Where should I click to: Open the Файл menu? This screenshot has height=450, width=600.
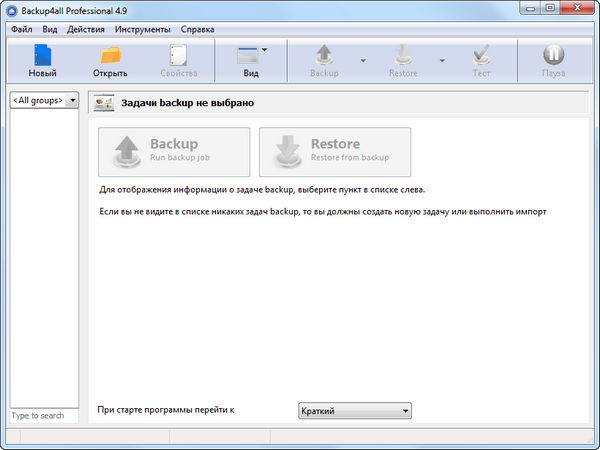[21, 29]
